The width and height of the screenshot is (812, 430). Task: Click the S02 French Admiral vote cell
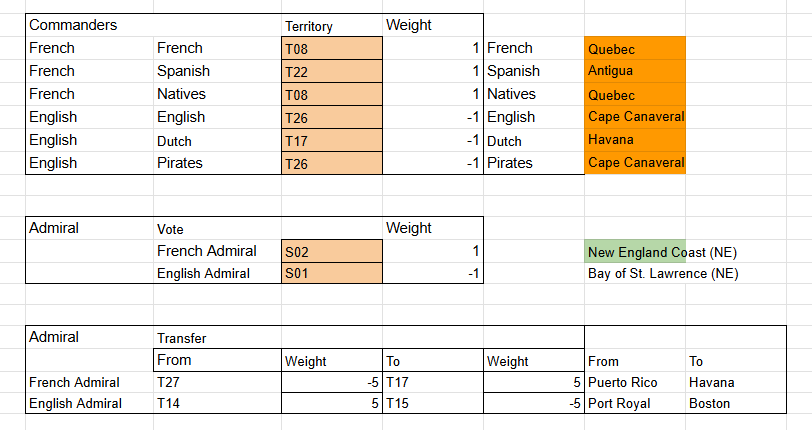(332, 251)
